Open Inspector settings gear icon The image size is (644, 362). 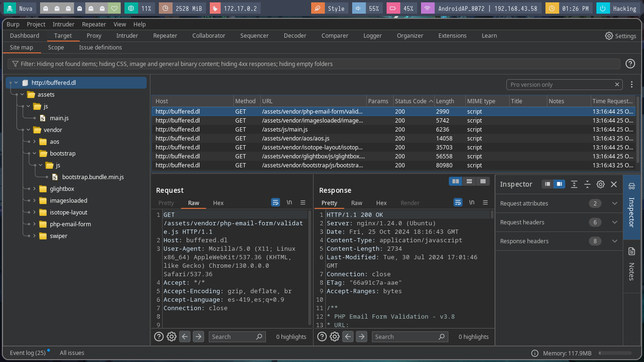click(601, 184)
